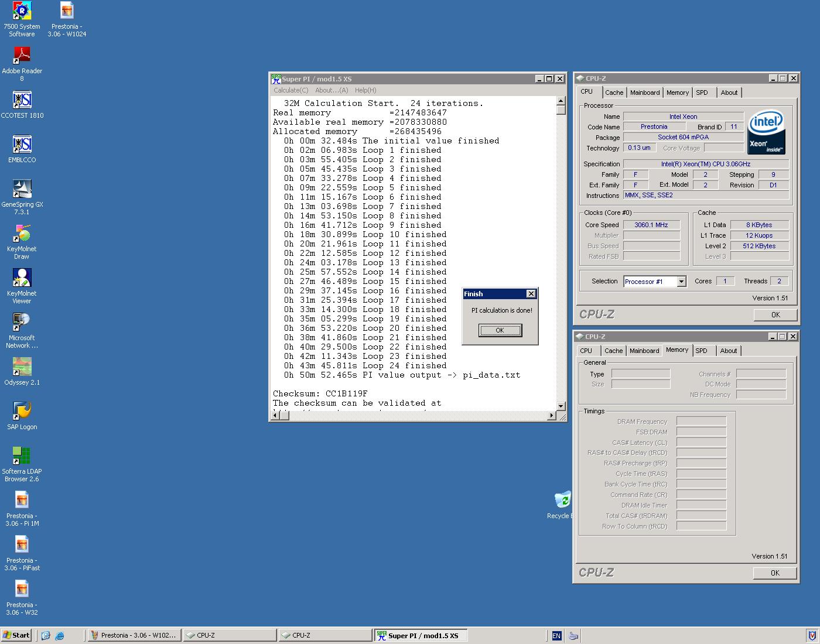Click Super PI horizontal scrollbar right arrow
This screenshot has height=644, width=820.
551,416
